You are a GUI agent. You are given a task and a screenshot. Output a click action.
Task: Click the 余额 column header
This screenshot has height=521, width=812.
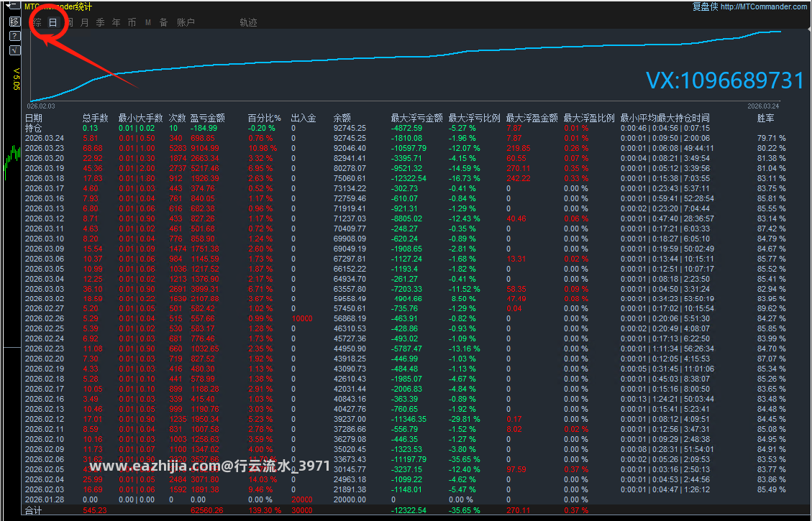[x=342, y=118]
